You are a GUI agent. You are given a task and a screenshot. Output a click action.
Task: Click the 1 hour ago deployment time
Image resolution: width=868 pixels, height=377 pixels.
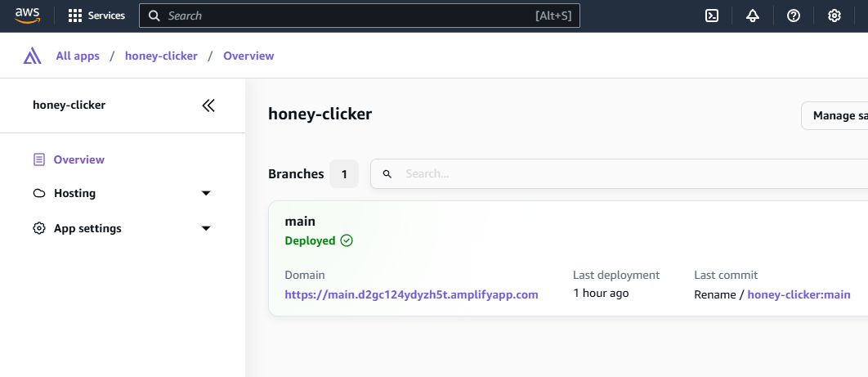(x=601, y=294)
